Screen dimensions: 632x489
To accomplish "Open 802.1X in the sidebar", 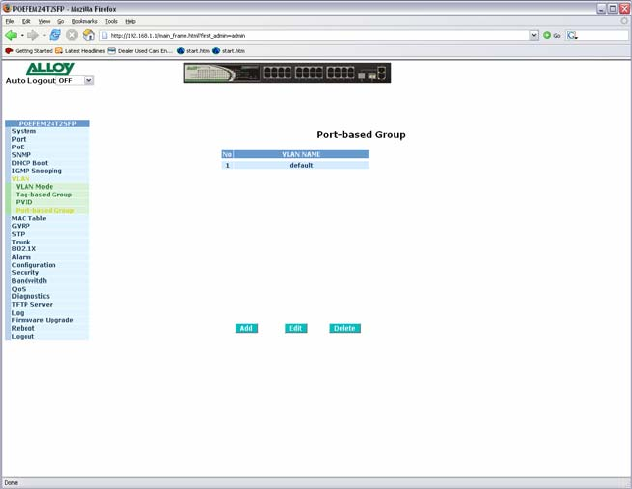I will (x=24, y=249).
